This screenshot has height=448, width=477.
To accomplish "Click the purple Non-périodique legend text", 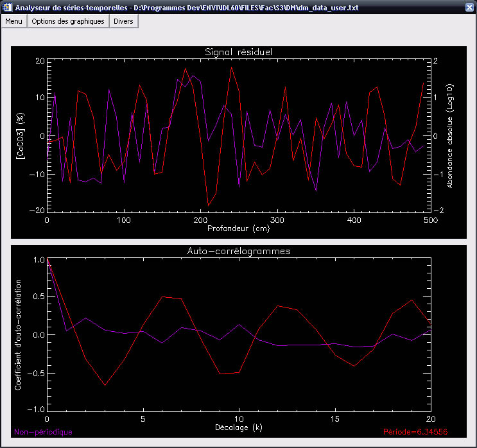I will pyautogui.click(x=43, y=432).
